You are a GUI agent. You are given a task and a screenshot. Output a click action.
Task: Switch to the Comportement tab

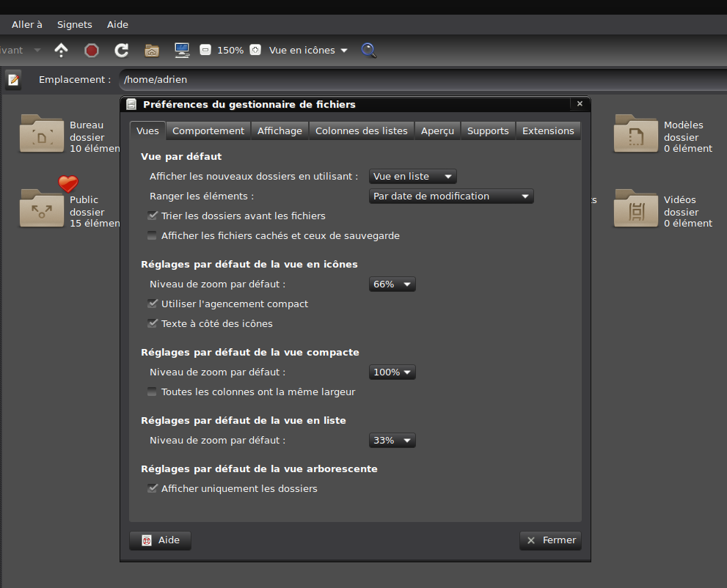208,131
